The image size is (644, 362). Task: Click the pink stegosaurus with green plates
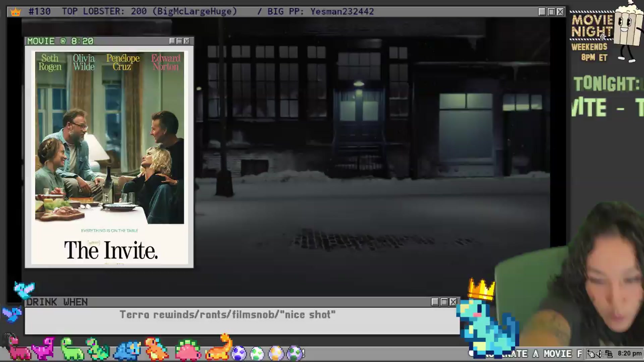(188, 350)
